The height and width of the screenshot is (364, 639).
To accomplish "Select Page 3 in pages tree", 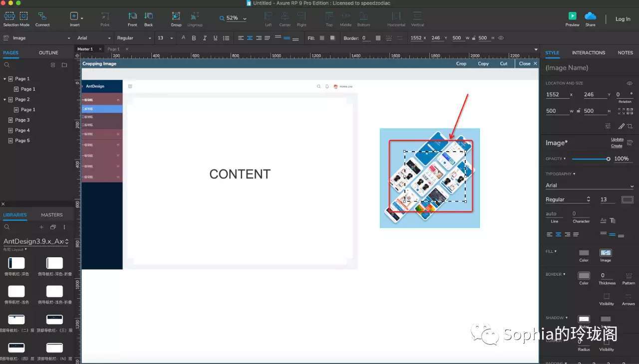I will 22,120.
